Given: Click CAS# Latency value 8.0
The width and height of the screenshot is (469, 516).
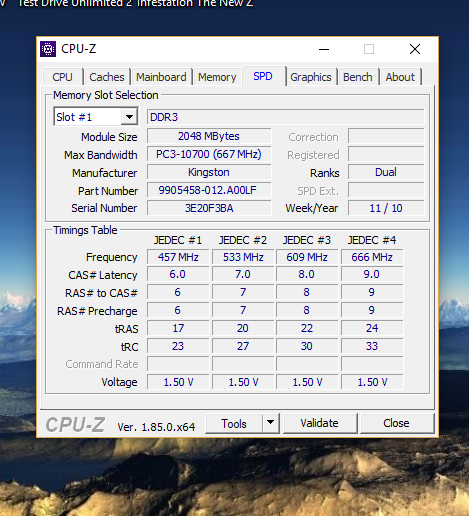Looking at the screenshot, I should click(x=307, y=274).
